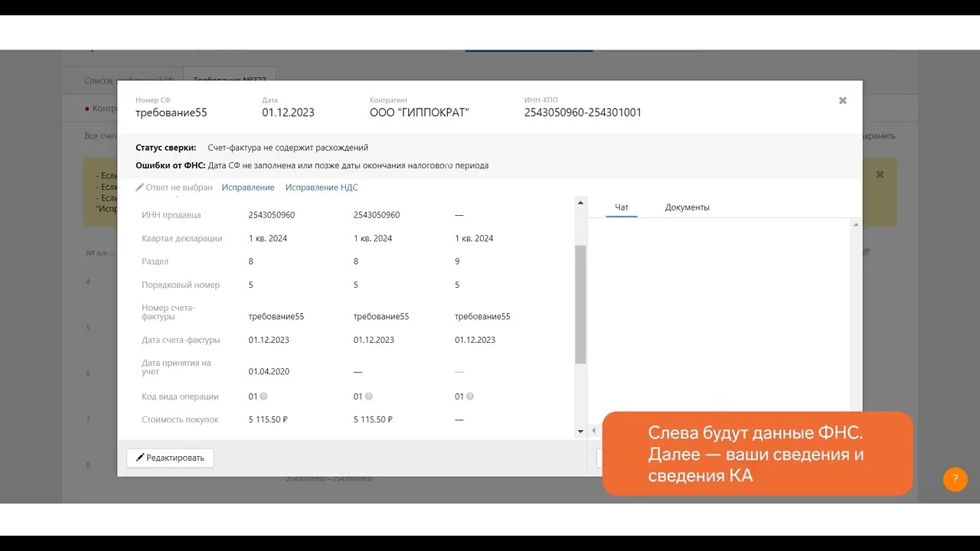The image size is (980, 551).
Task: Open the orange question mark help button
Action: coord(955,479)
